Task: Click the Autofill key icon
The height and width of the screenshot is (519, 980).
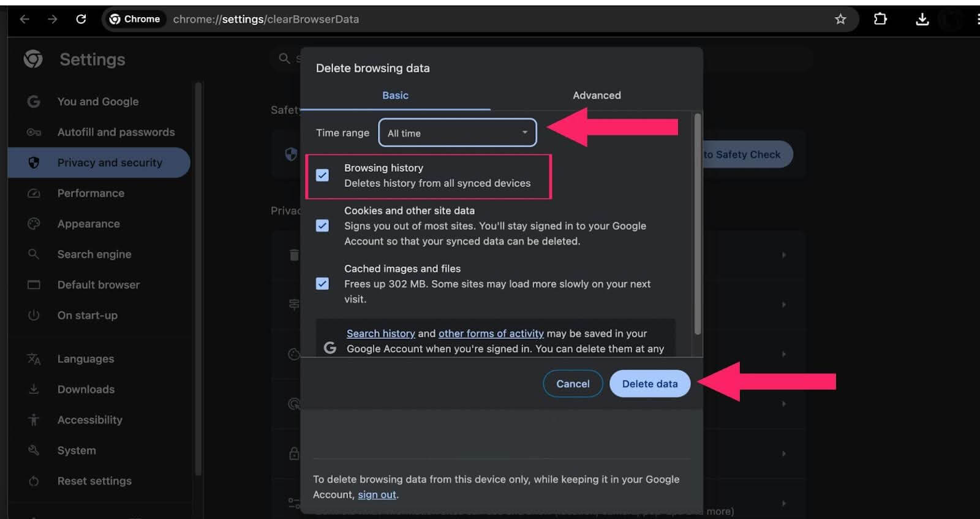Action: tap(34, 132)
